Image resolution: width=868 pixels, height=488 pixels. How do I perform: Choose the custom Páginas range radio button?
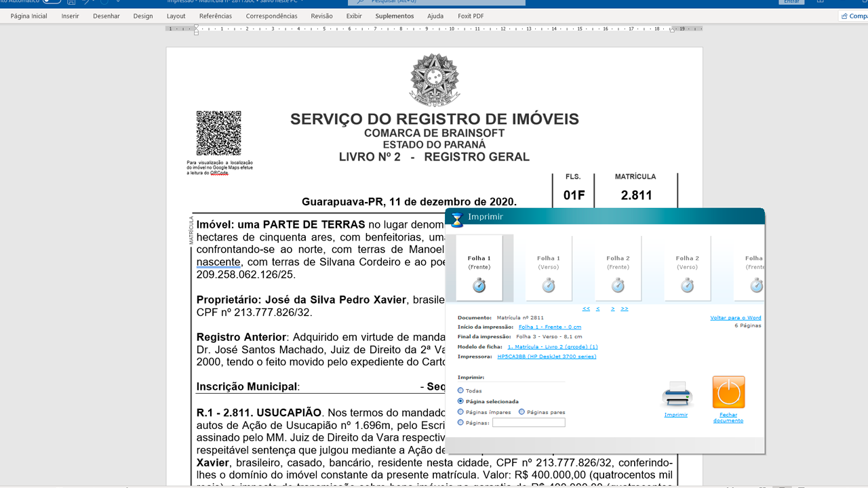pos(461,422)
